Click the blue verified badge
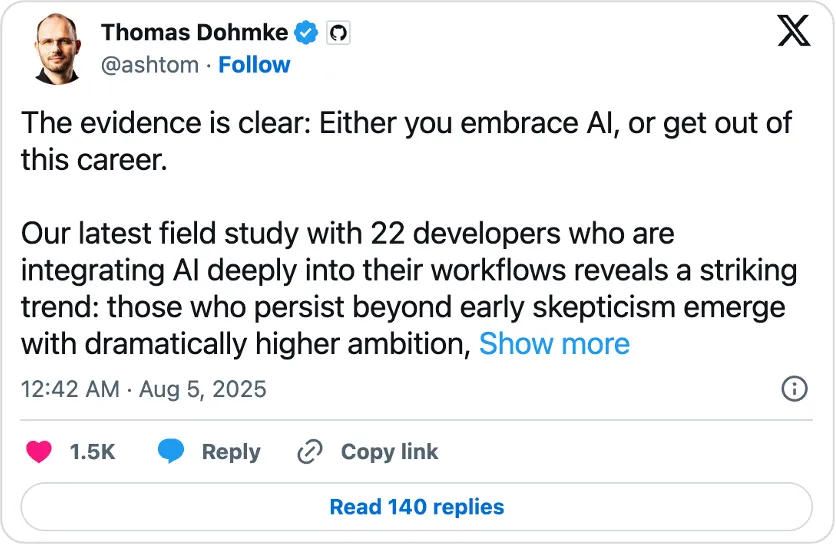Screen dimensions: 836x544 tap(306, 33)
